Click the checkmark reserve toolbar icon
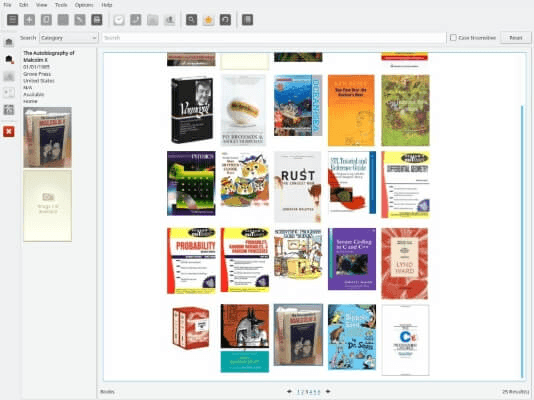Screen dimensions: 534x400 click(119, 20)
